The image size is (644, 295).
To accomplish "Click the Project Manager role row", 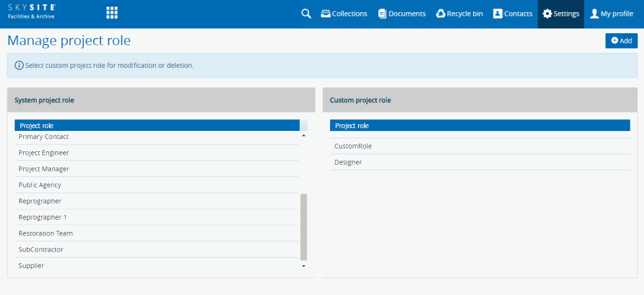I will coord(43,169).
